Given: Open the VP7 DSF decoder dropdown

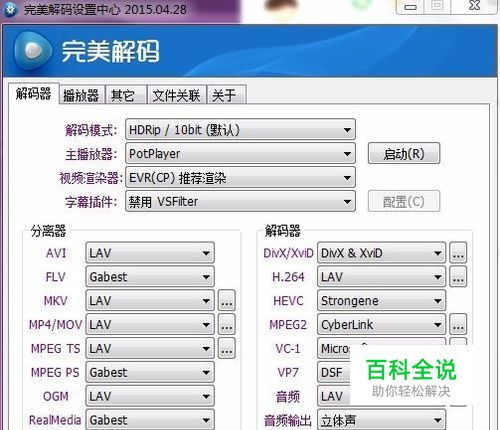Looking at the screenshot, I should coord(334,372).
